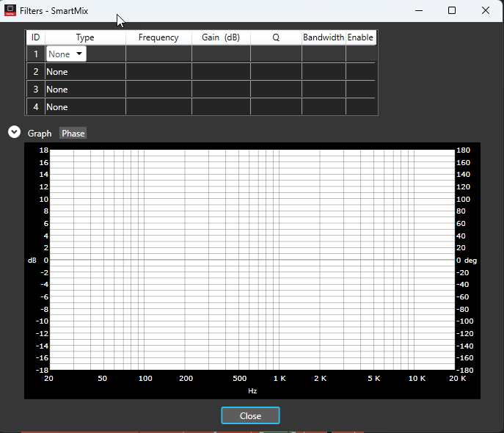
Task: Click the Type column header
Action: [x=85, y=37]
